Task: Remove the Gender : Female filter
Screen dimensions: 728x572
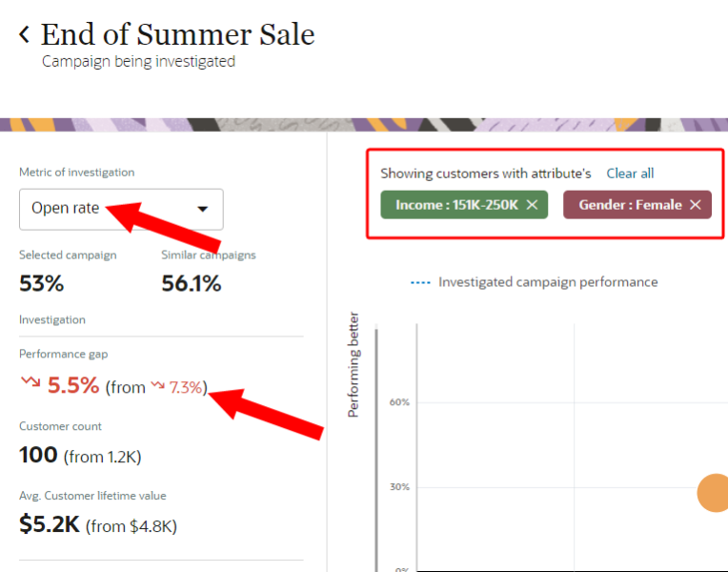Action: tap(695, 205)
